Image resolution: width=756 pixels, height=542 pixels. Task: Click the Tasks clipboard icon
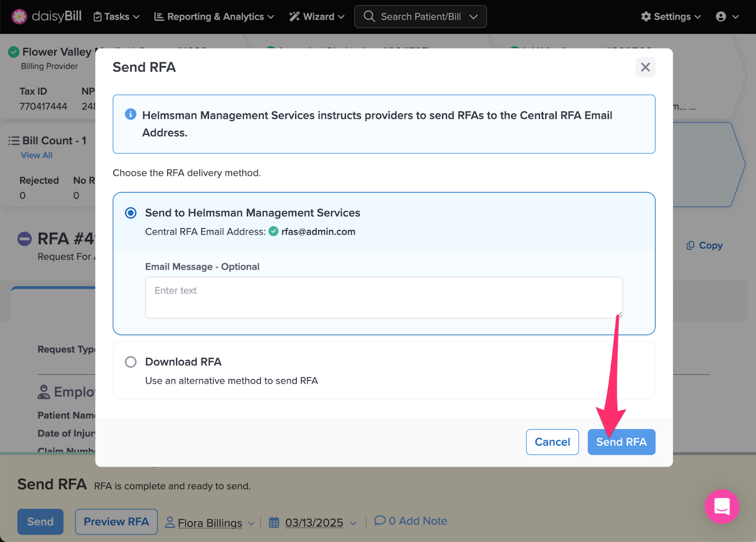[x=98, y=17]
